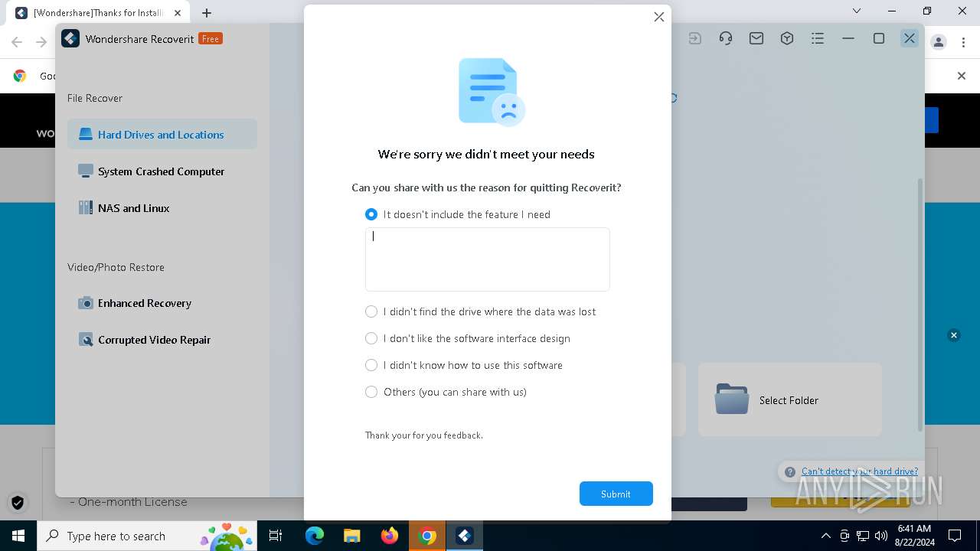
Task: Open Enhanced Recovery section
Action: coord(162,303)
